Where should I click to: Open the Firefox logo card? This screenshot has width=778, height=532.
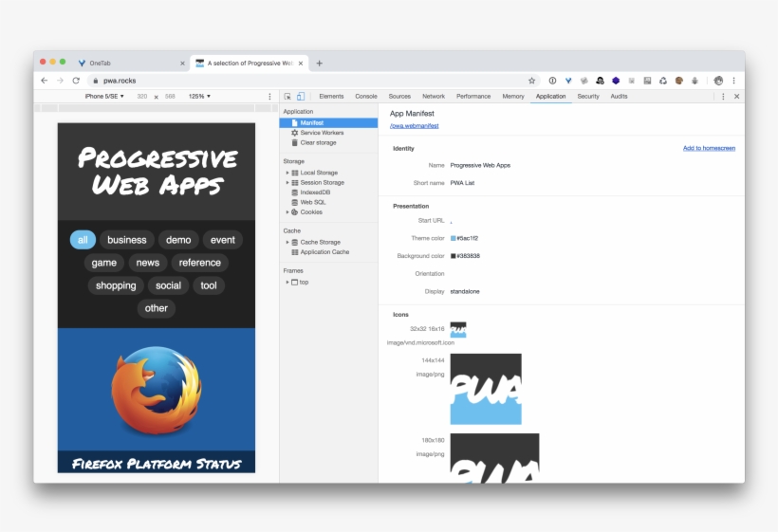tap(157, 400)
